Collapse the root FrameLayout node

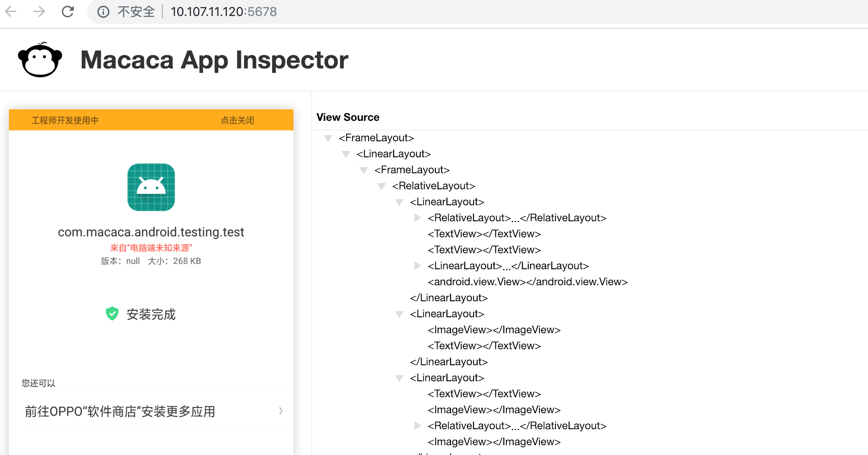click(328, 138)
